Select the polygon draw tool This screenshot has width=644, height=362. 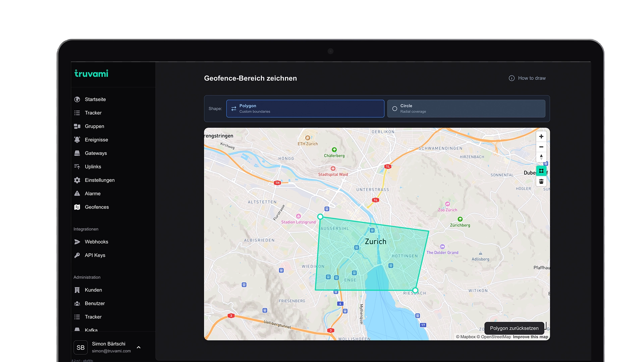[541, 171]
